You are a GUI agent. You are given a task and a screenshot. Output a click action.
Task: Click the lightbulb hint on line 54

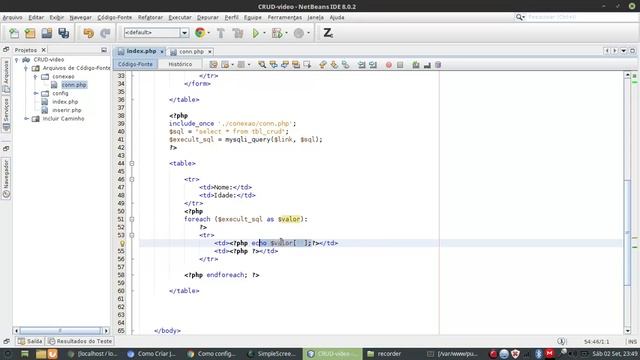coord(122,243)
